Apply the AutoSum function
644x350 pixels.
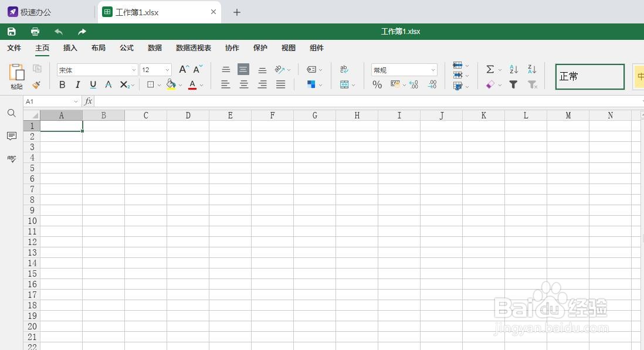tap(491, 69)
